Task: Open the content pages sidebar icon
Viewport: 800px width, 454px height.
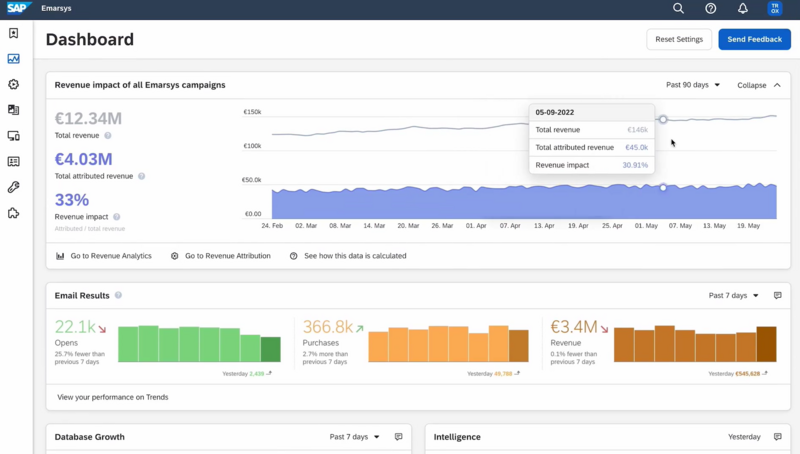Action: (x=14, y=110)
